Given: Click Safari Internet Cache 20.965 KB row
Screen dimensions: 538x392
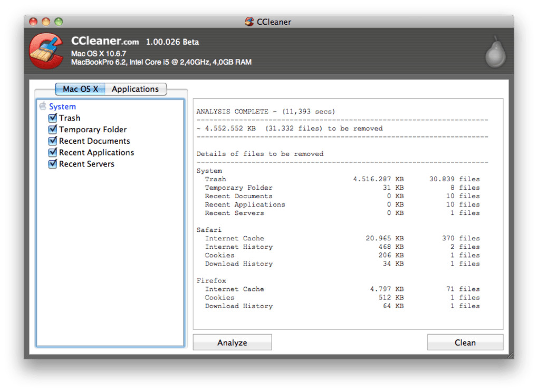Looking at the screenshot, I should 342,239.
